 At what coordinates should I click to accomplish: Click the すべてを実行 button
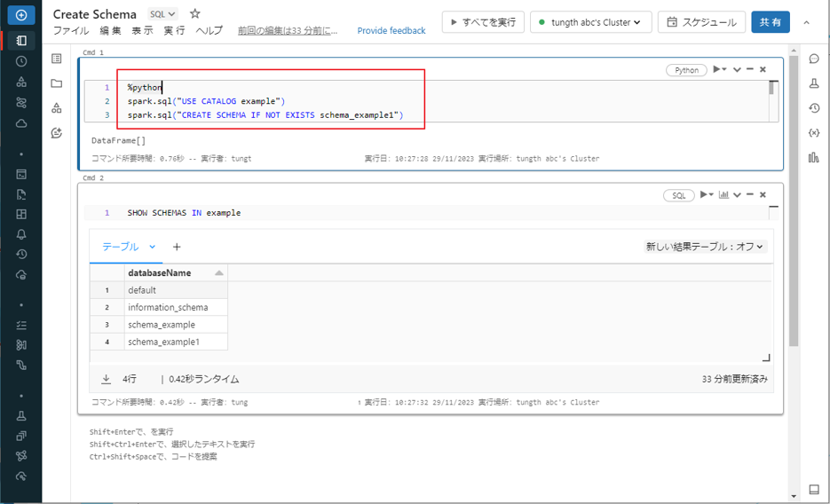[483, 22]
